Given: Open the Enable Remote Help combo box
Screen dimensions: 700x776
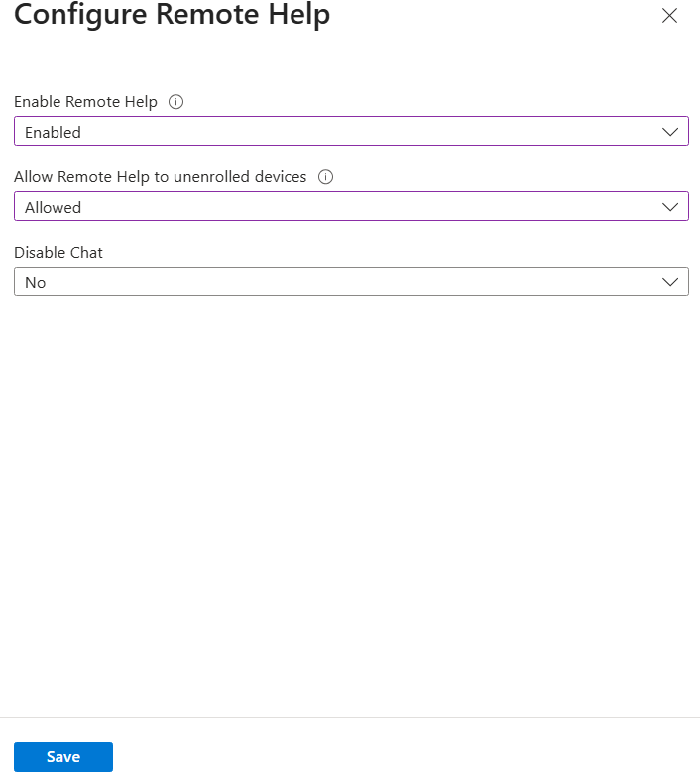Looking at the screenshot, I should [x=351, y=131].
